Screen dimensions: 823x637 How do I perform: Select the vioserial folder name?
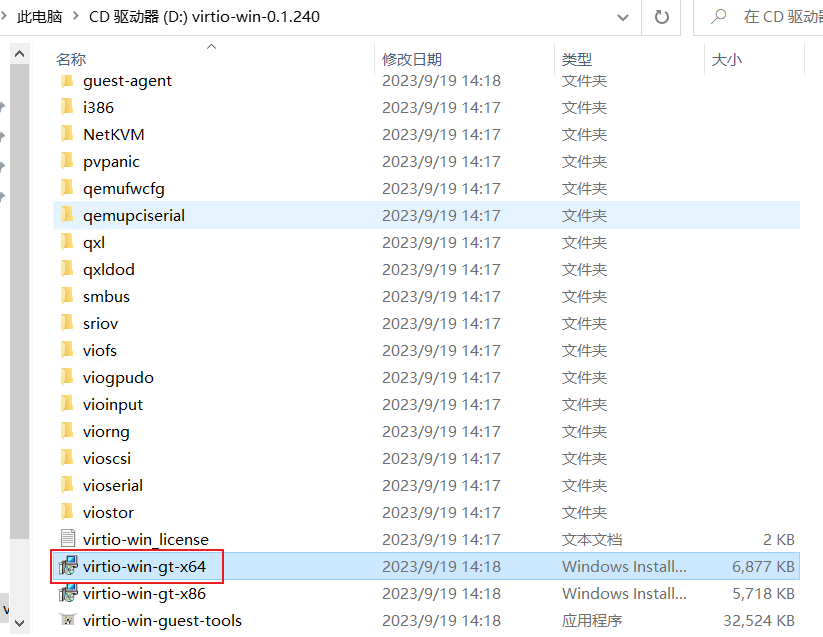point(113,485)
